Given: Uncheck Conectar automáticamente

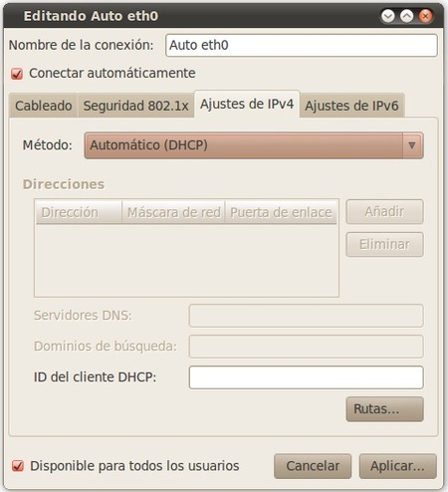Looking at the screenshot, I should tap(17, 74).
